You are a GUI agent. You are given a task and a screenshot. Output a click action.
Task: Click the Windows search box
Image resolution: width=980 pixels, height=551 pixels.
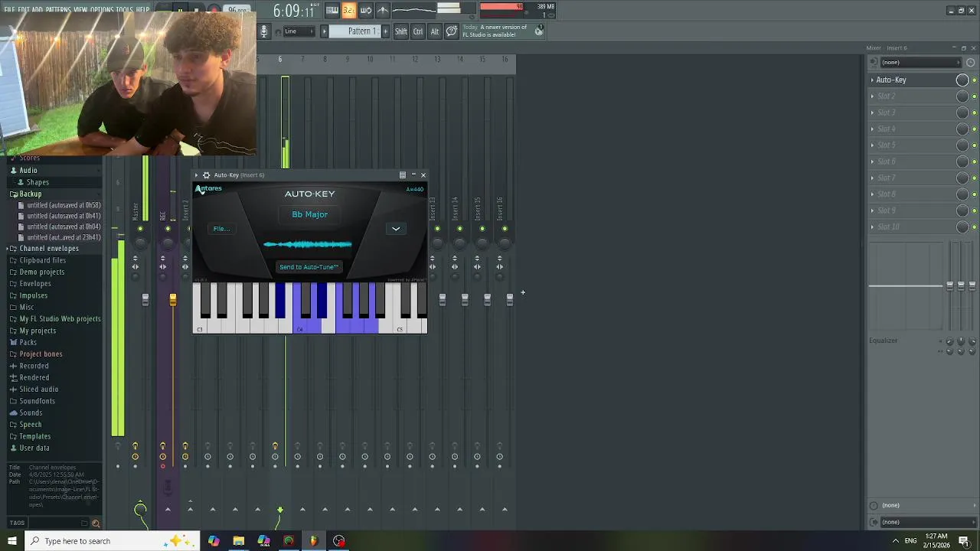(x=112, y=541)
